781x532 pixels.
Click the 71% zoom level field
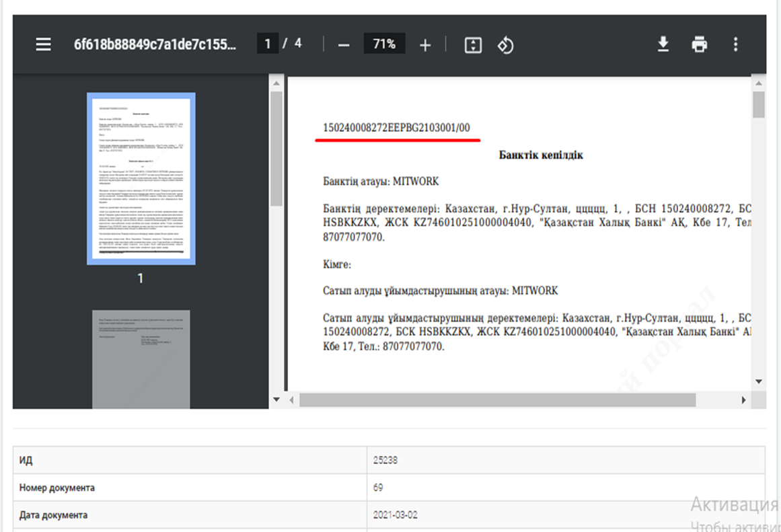(x=384, y=44)
